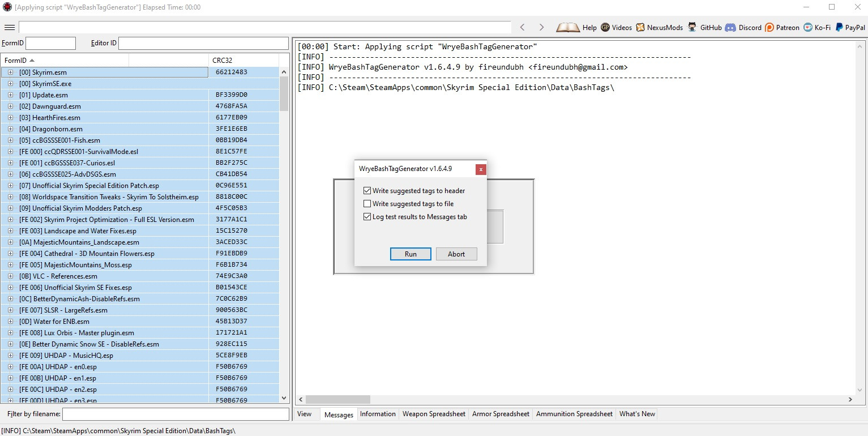Open the What's New tab
Screen dimensions: 868x436
pos(637,414)
